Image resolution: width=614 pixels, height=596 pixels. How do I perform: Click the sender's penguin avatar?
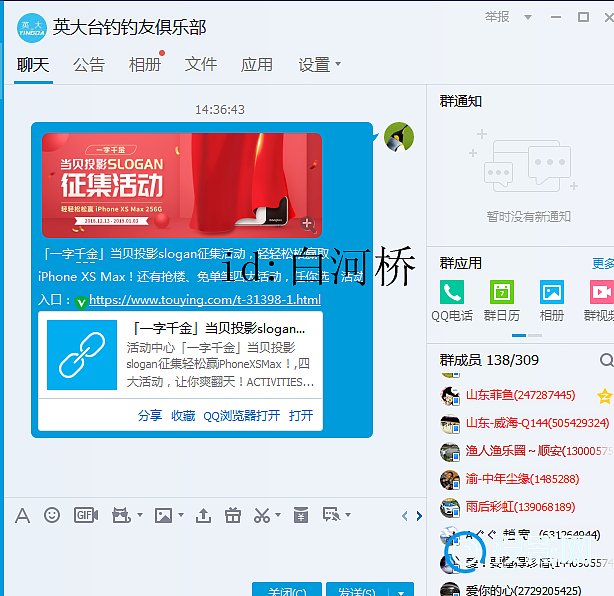(x=399, y=137)
